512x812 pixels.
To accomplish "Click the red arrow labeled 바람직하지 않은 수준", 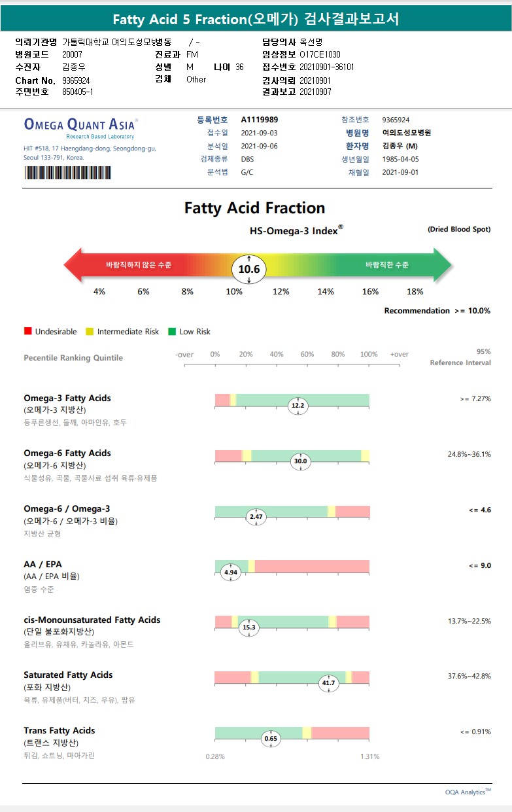I will tap(131, 265).
